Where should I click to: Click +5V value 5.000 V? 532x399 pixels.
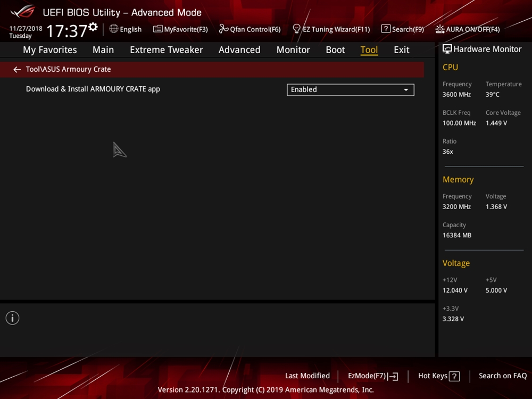[496, 290]
